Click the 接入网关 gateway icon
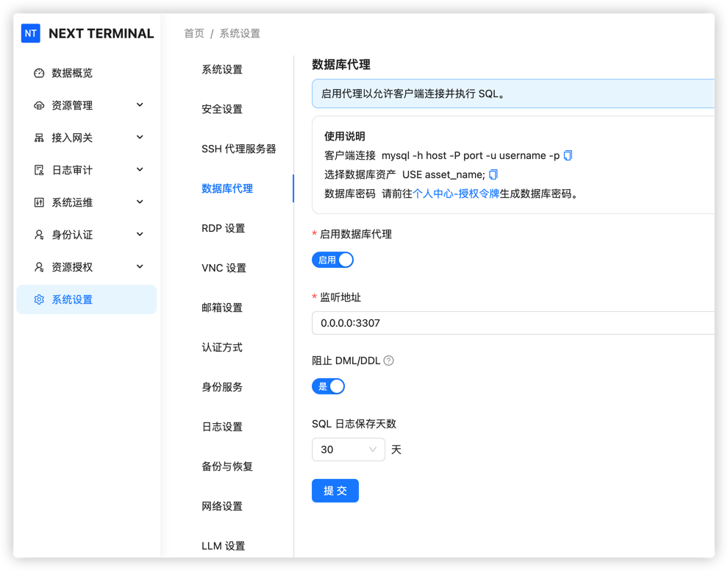The image size is (728, 571). pyautogui.click(x=39, y=138)
